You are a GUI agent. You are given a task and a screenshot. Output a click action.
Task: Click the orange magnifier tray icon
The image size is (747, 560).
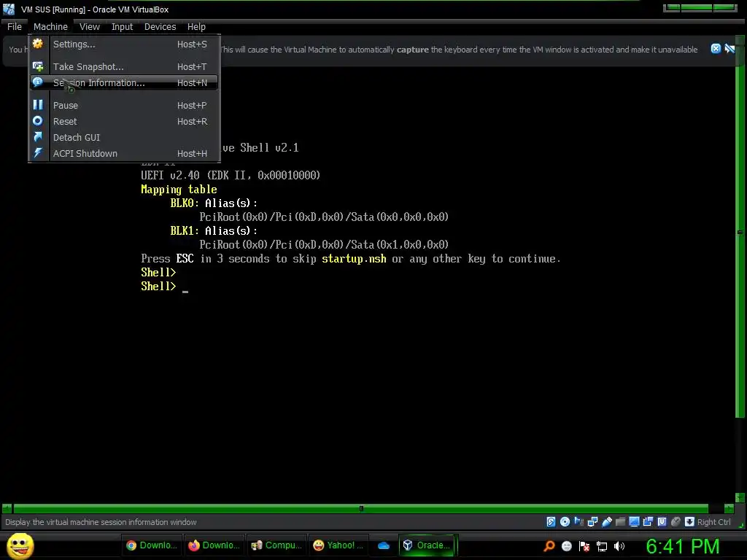tap(549, 545)
